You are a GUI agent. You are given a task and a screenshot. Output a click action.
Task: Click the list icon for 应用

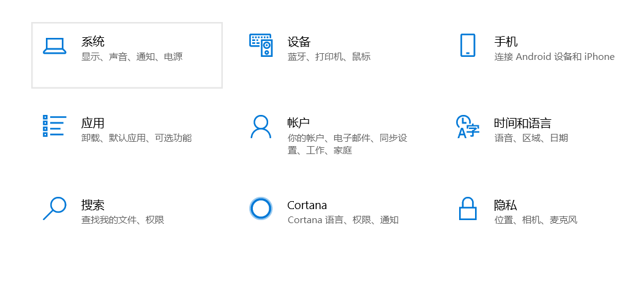54,126
